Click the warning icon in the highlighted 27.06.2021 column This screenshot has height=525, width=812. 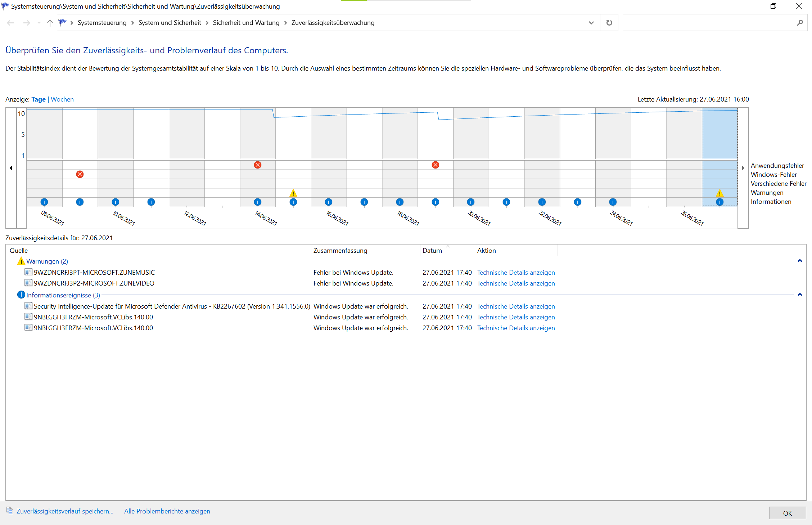point(720,193)
